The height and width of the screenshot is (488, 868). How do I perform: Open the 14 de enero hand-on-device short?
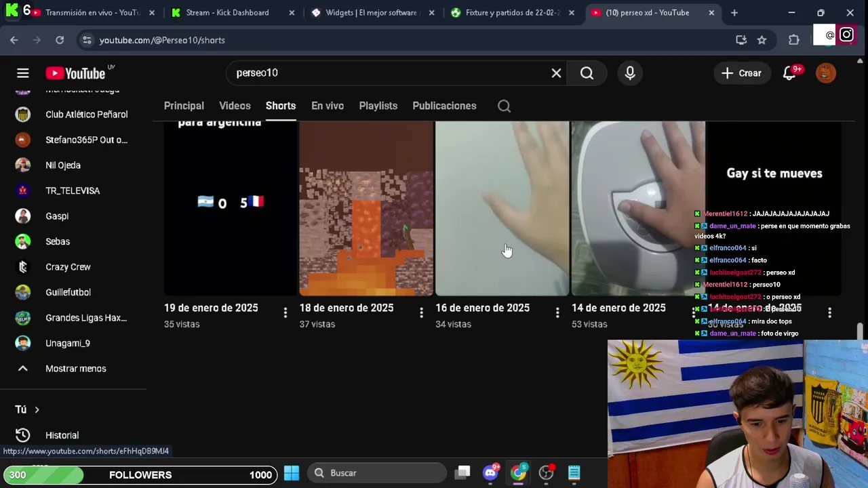(x=638, y=209)
